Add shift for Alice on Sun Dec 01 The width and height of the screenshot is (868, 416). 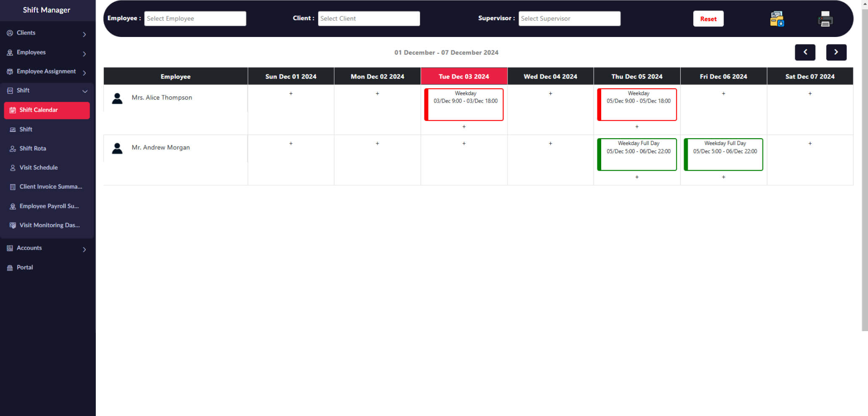tap(291, 93)
